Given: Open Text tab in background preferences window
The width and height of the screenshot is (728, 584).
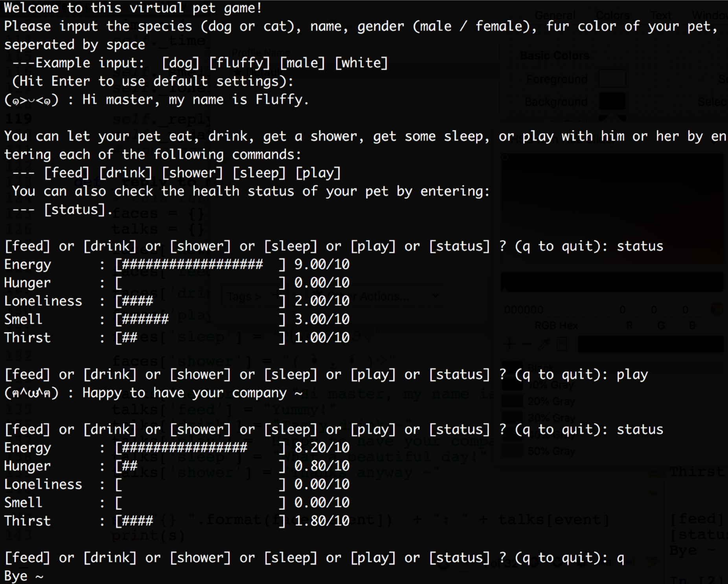Looking at the screenshot, I should [661, 15].
